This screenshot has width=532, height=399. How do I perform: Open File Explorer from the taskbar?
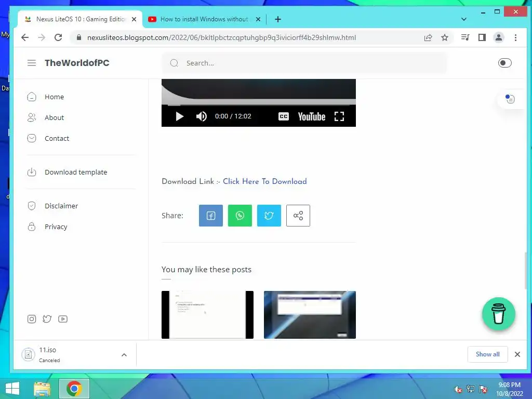[42, 389]
